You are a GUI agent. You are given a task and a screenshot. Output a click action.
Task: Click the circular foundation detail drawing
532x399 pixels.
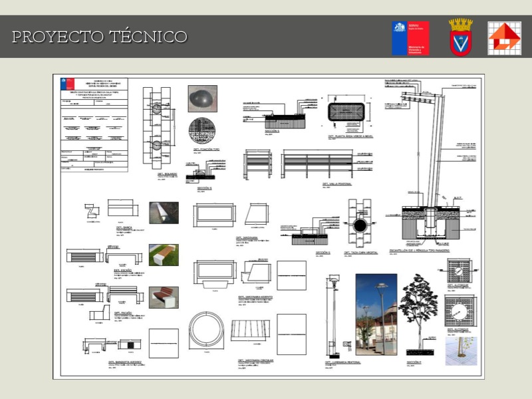[202, 131]
